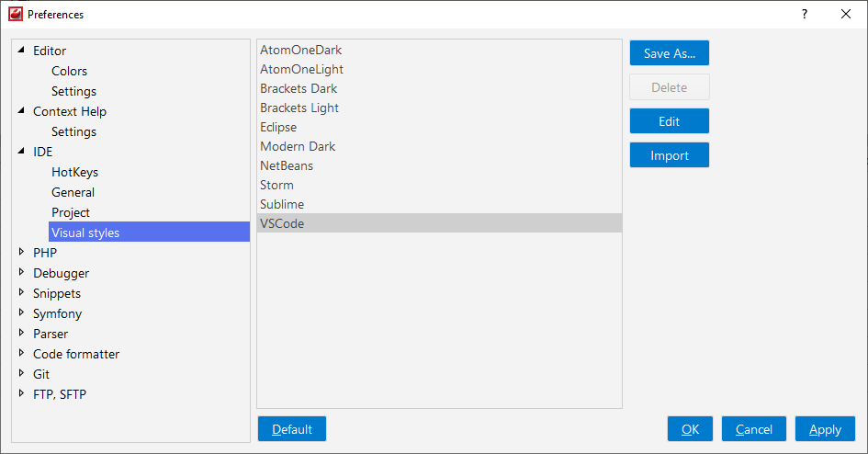Apply the preference changes
Image resolution: width=868 pixels, height=454 pixels.
[825, 429]
